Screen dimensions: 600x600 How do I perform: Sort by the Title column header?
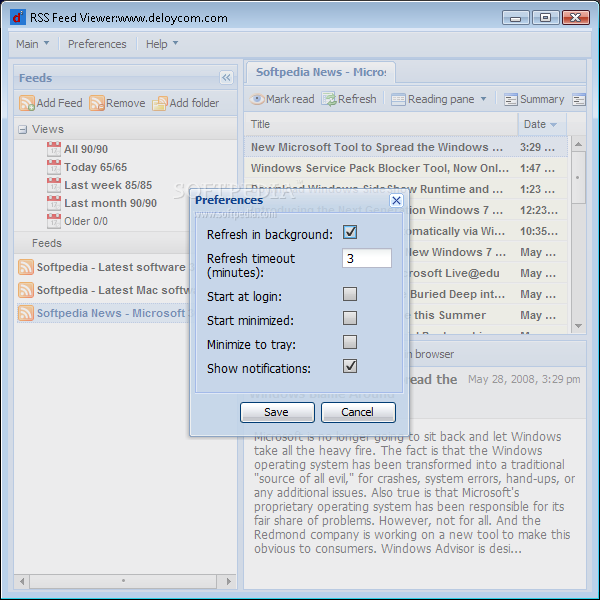[381, 124]
